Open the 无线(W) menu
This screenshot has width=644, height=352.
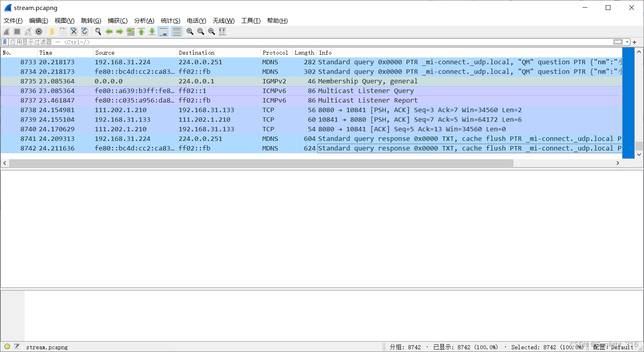(224, 21)
